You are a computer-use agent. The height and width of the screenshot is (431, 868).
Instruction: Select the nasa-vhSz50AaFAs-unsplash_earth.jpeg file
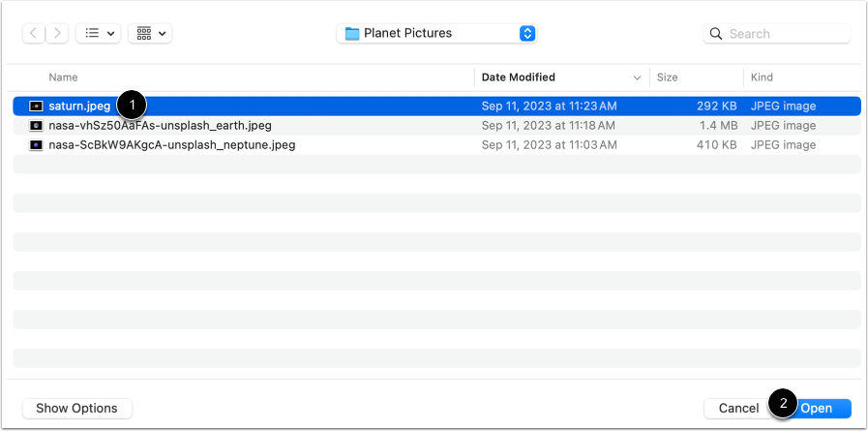(160, 126)
